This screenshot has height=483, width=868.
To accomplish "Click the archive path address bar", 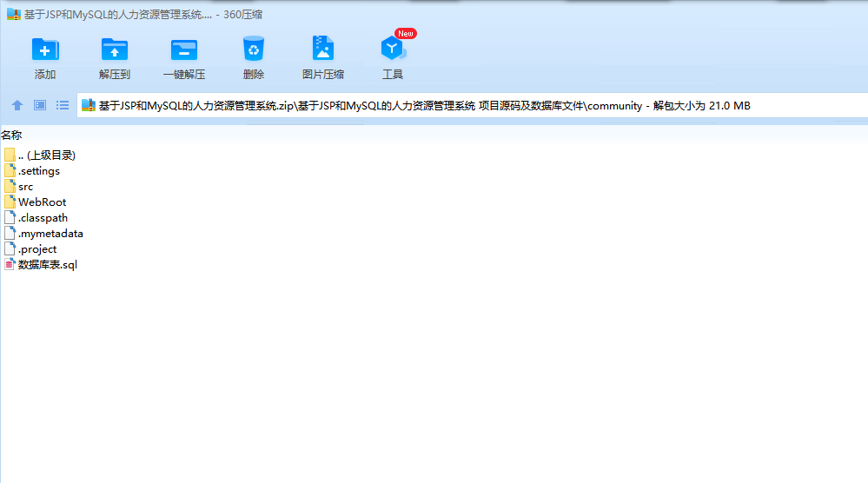I will (472, 106).
